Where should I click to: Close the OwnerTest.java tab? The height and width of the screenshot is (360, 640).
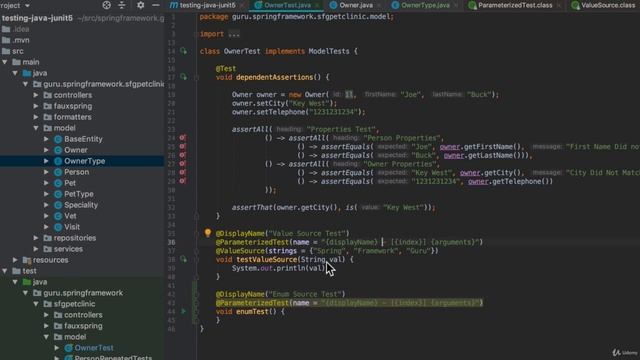pyautogui.click(x=317, y=5)
